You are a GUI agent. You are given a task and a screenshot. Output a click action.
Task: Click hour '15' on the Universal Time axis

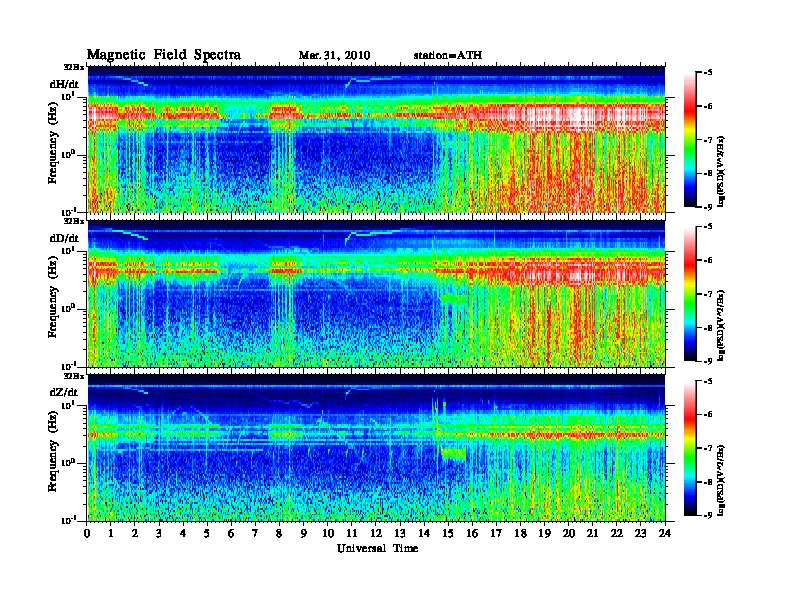[448, 534]
